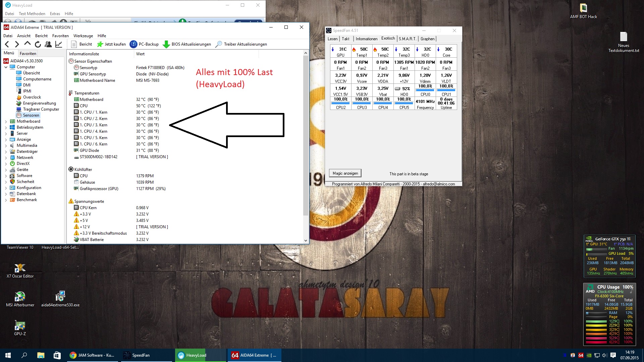
Task: Switch to Favoriten tab in sidebar
Action: 28,54
